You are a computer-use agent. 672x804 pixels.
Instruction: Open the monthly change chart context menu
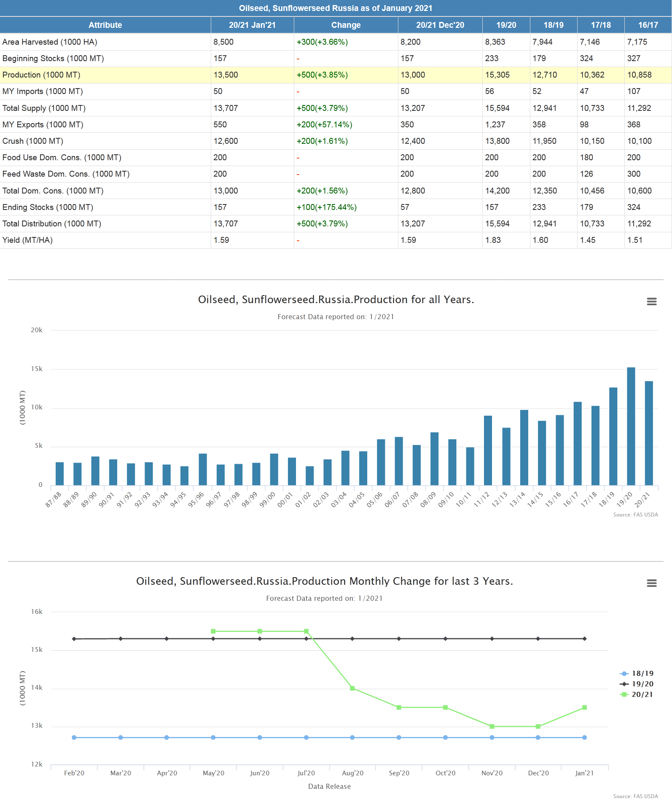[x=651, y=583]
